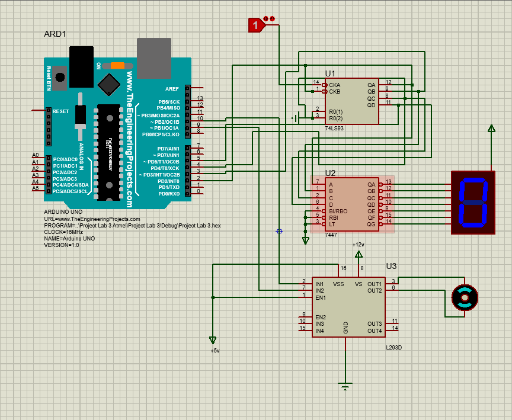Click the A5 analog terminal label
The width and height of the screenshot is (512, 420).
(x=36, y=188)
